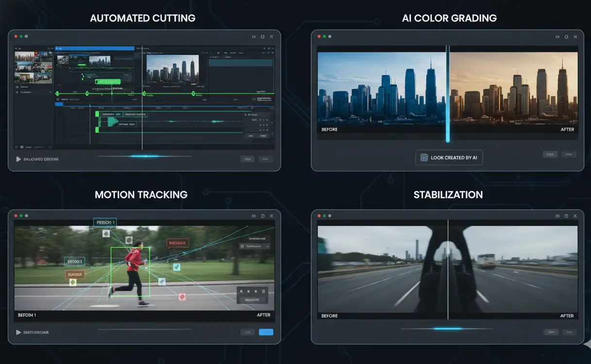
Task: Click the blue confirm button under the Motion Tracking preview
Action: click(x=266, y=332)
